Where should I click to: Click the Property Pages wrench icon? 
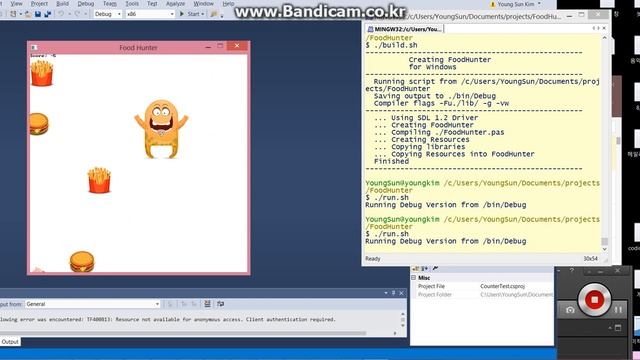(x=435, y=269)
